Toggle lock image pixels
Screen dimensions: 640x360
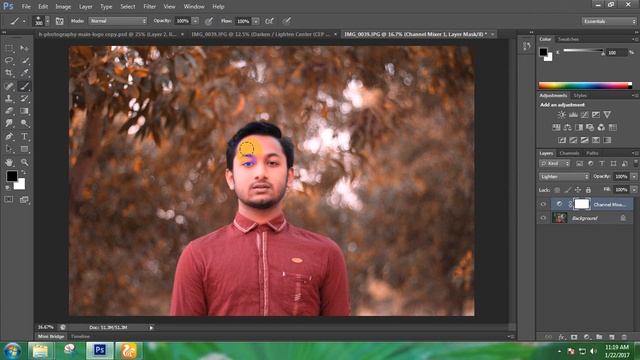(567, 190)
